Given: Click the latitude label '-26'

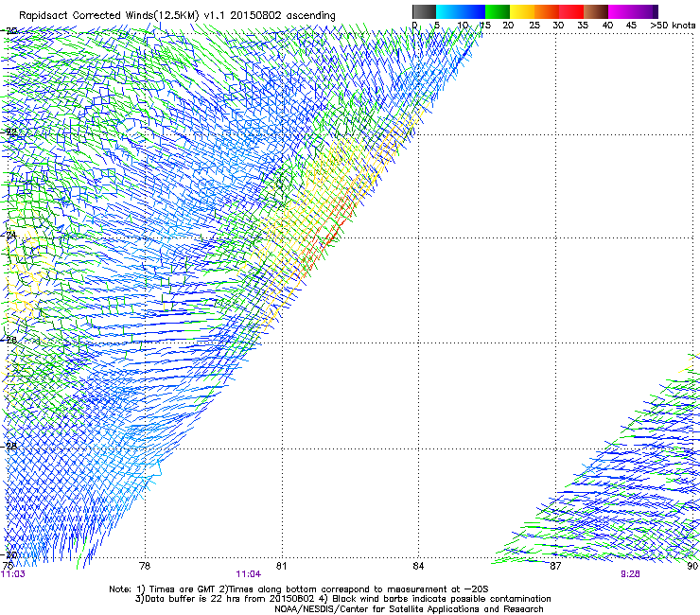Looking at the screenshot, I should 9,341.
